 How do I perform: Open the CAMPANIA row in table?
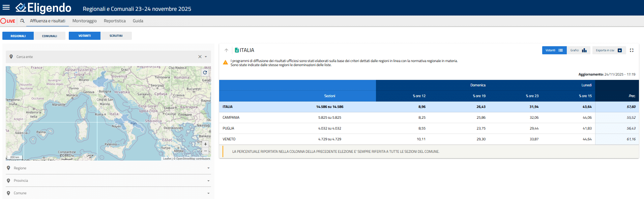pyautogui.click(x=231, y=117)
